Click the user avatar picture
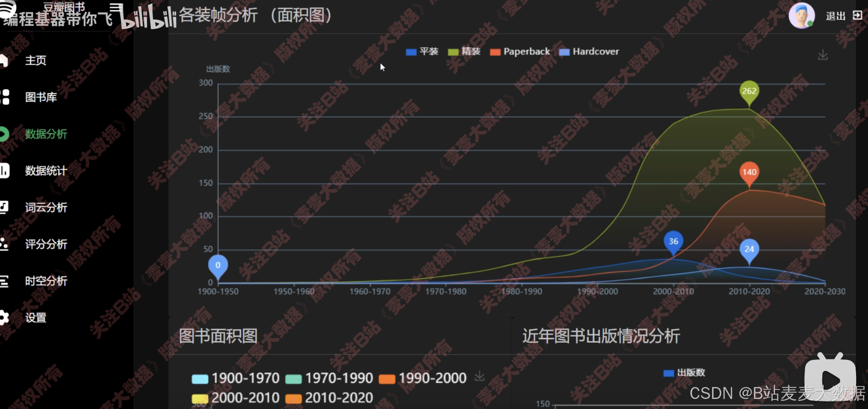Viewport: 868px width, 409px height. click(802, 16)
